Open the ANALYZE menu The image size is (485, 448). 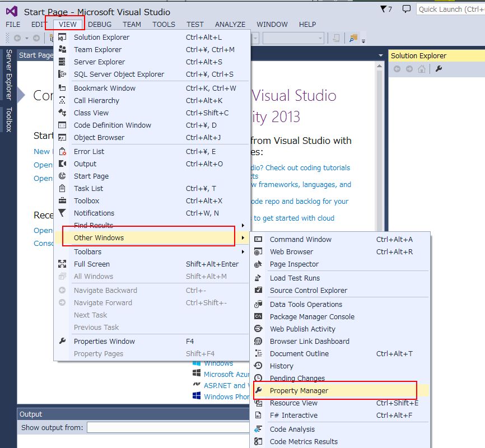tap(230, 25)
